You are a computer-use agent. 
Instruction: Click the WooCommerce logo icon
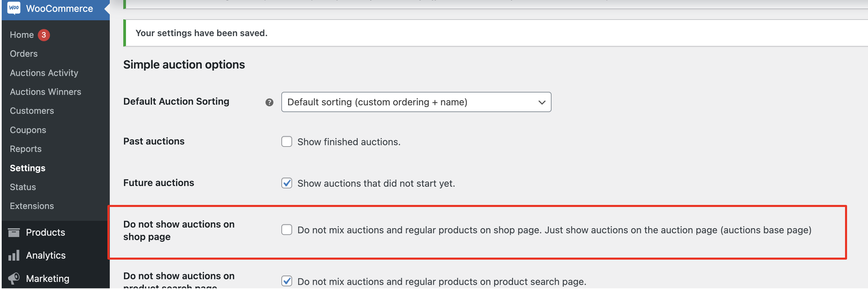click(x=14, y=8)
